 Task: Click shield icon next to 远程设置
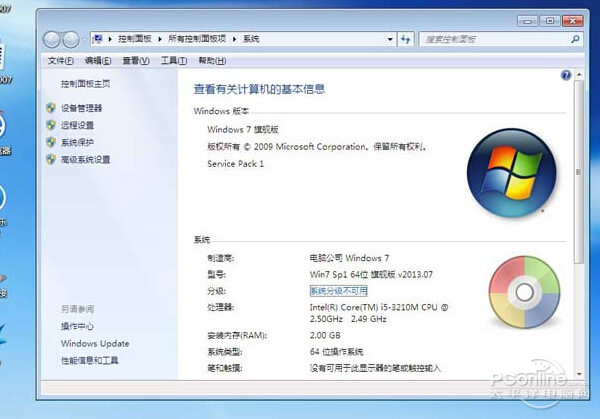coord(51,125)
